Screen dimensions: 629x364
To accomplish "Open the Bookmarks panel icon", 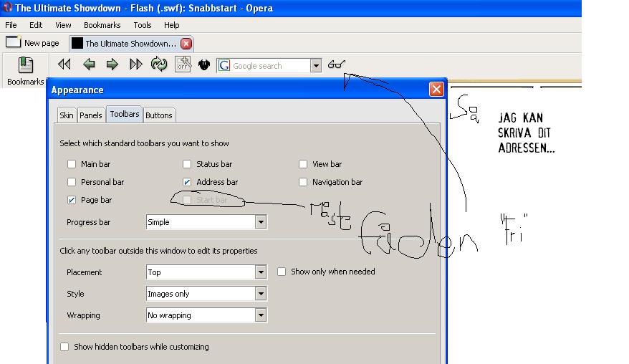I will point(26,65).
